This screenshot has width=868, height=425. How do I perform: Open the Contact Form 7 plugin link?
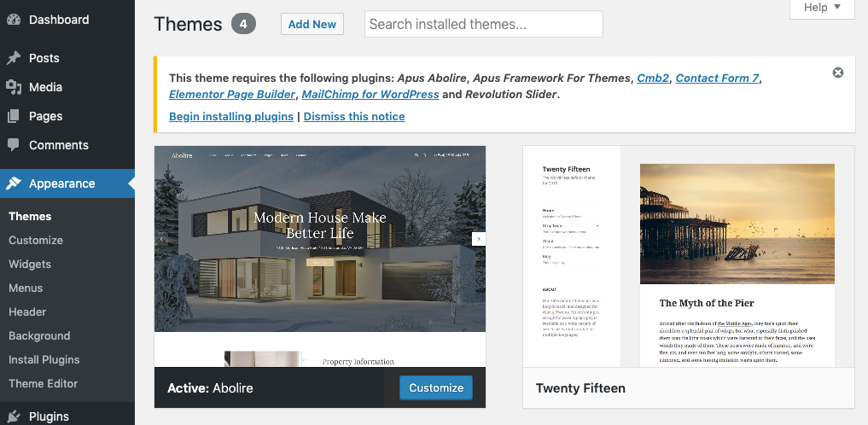pos(717,78)
